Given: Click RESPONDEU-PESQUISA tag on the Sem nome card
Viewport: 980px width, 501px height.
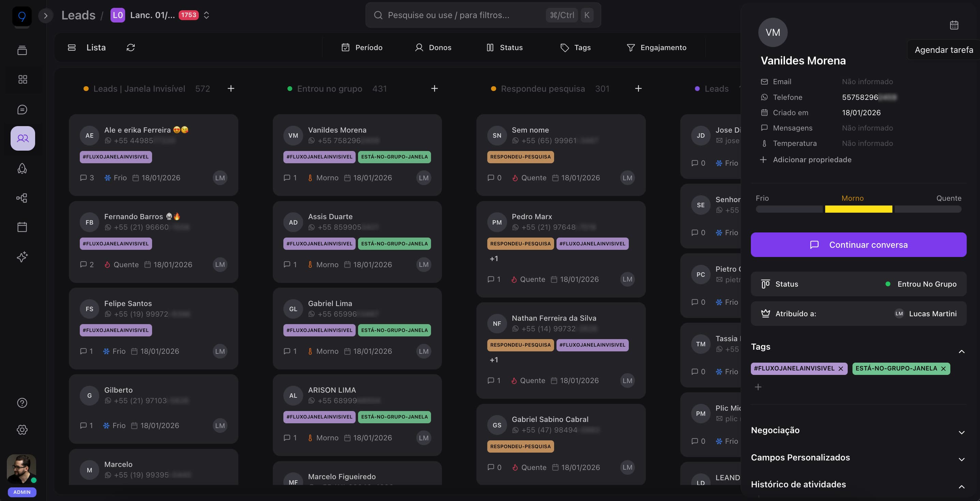Looking at the screenshot, I should point(520,157).
